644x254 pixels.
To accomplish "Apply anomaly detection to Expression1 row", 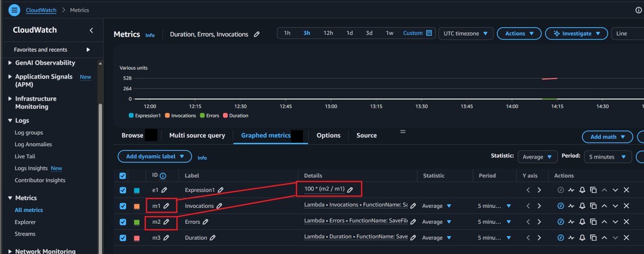I will pyautogui.click(x=572, y=190).
